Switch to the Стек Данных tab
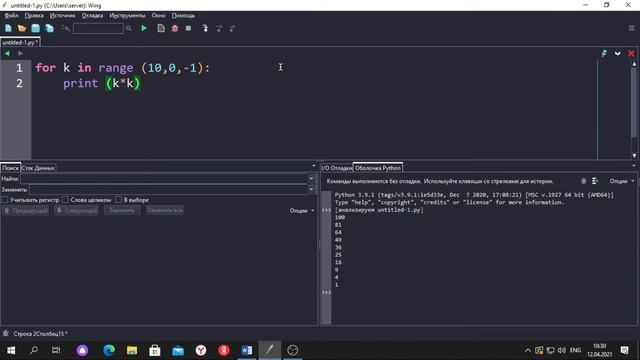 (x=38, y=168)
